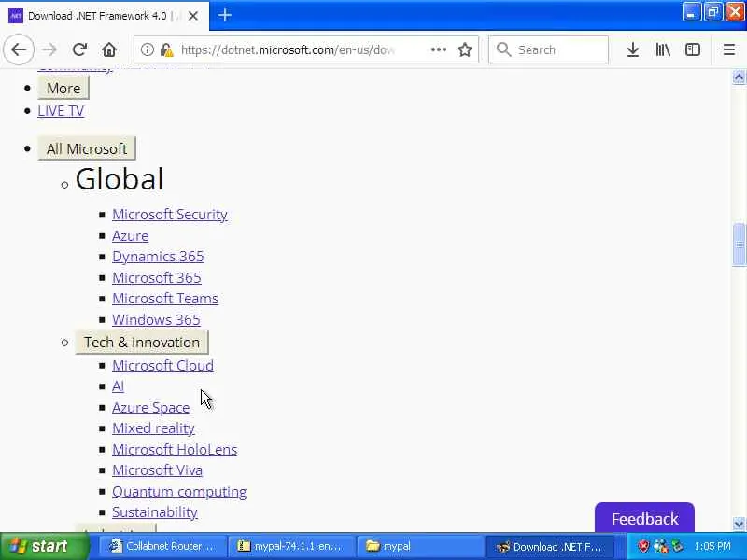
Task: Click the red security shield tray icon
Action: [x=644, y=546]
